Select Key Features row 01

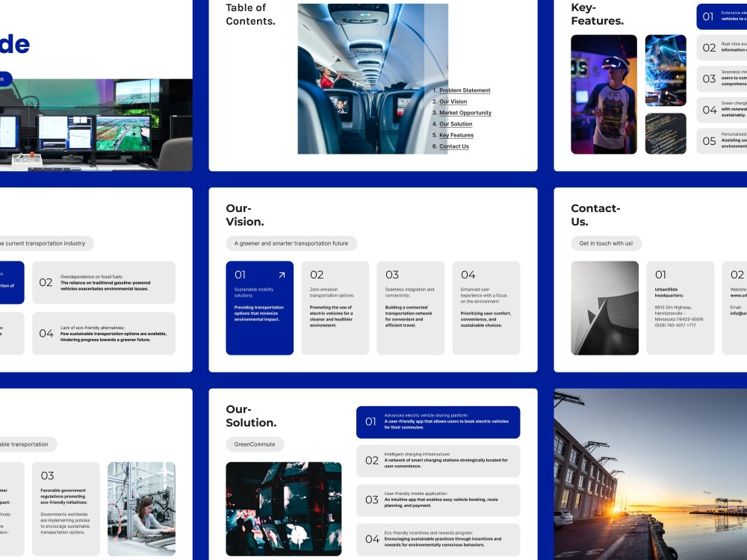point(722,16)
